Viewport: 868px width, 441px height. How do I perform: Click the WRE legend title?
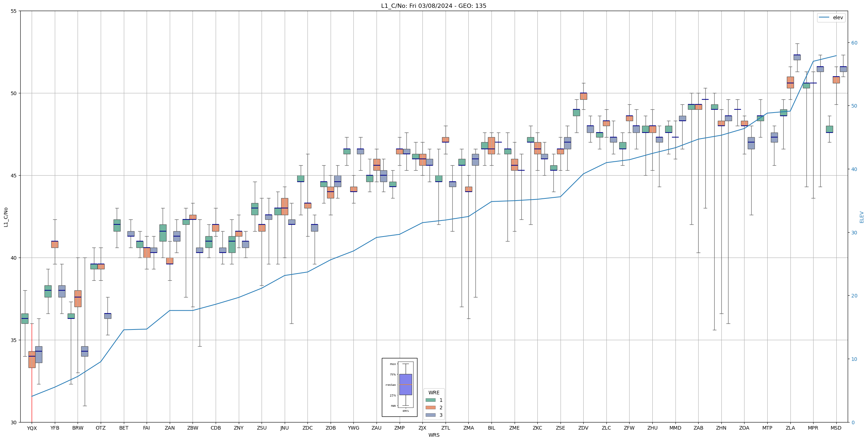pos(434,393)
